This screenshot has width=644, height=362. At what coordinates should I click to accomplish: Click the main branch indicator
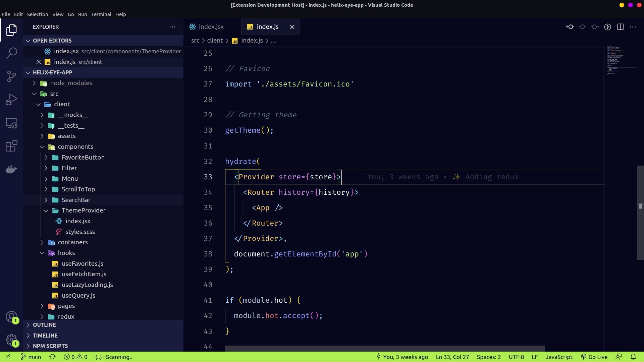coord(31,357)
